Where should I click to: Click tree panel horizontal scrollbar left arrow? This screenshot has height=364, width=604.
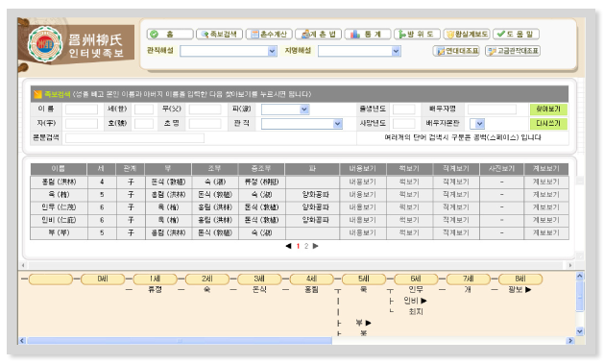click(22, 341)
